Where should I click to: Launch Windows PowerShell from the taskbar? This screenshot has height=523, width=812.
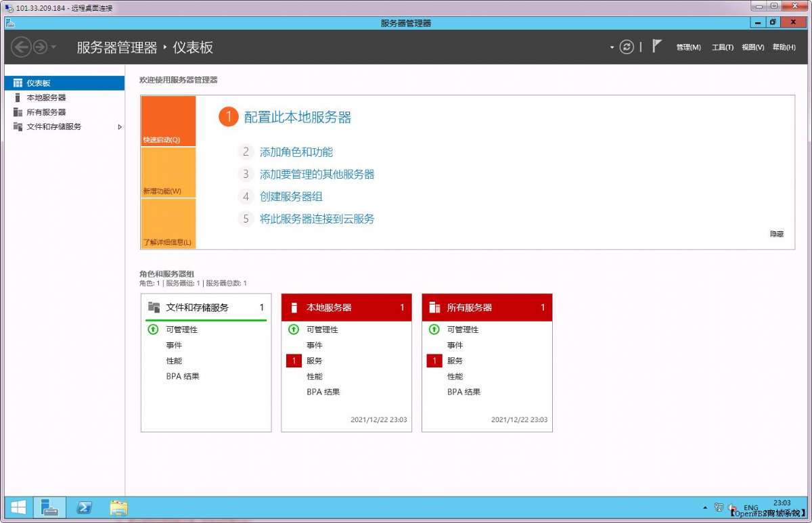[x=84, y=507]
